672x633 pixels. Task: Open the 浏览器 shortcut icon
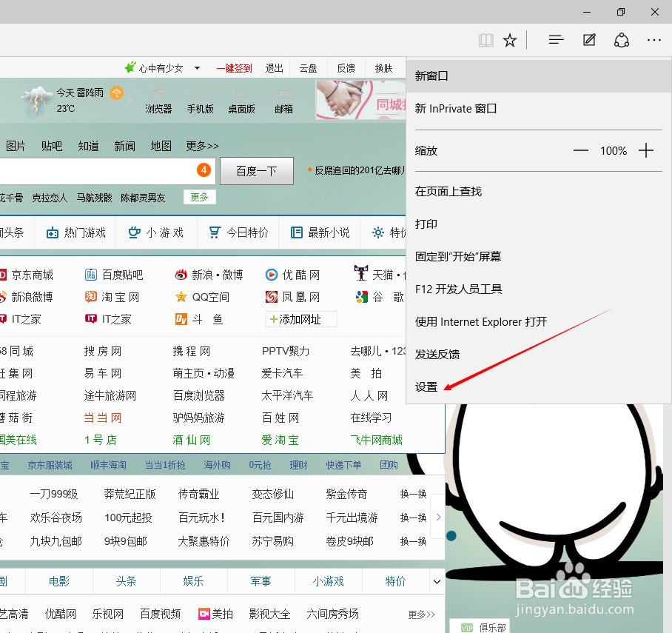[x=158, y=101]
